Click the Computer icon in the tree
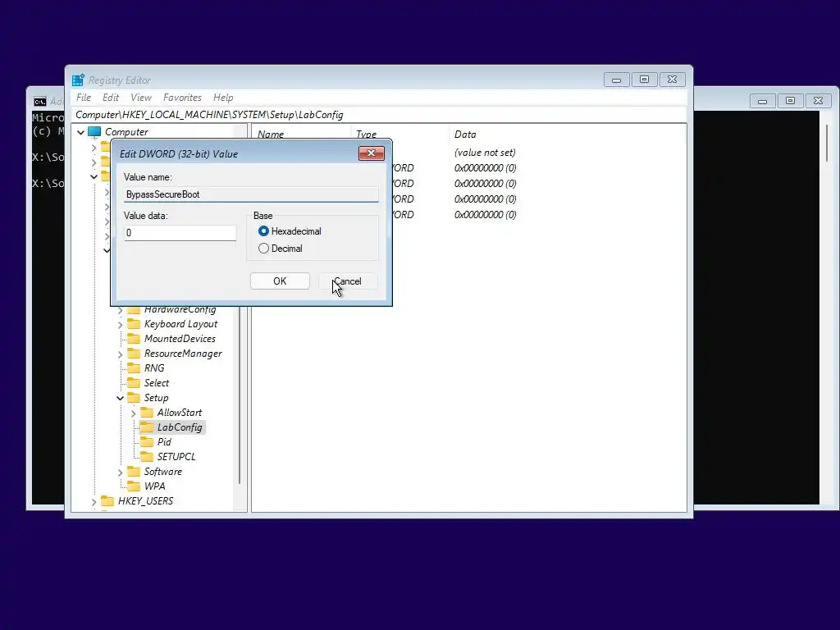 tap(94, 132)
